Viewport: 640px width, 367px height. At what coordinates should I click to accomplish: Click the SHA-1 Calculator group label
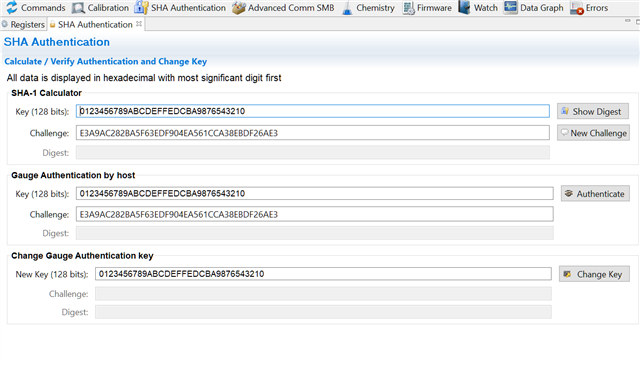pyautogui.click(x=47, y=93)
